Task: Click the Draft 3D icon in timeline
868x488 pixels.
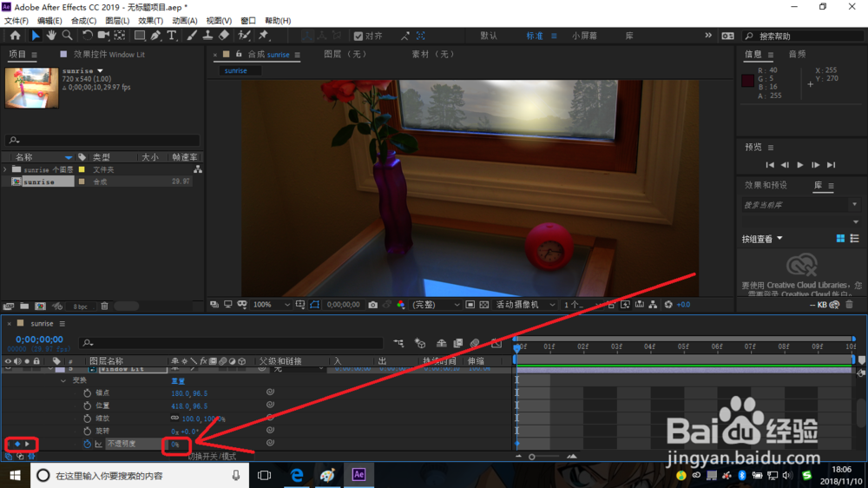Action: coord(420,344)
